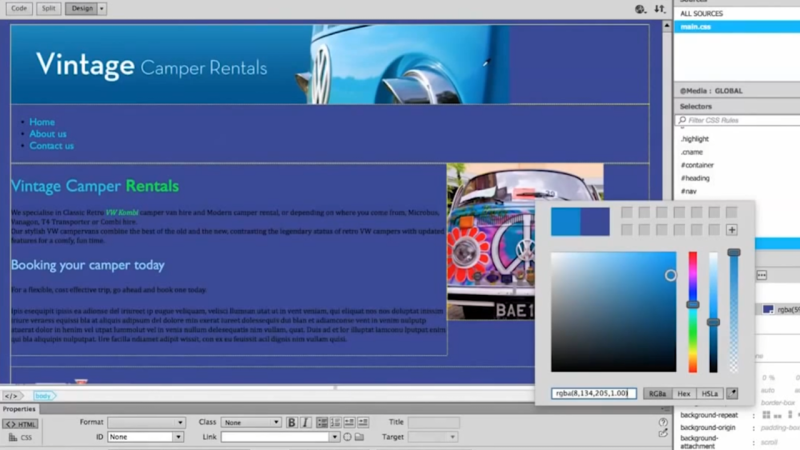Screen dimensions: 800x450
Task: Select the .cname selector
Action: pyautogui.click(x=692, y=152)
